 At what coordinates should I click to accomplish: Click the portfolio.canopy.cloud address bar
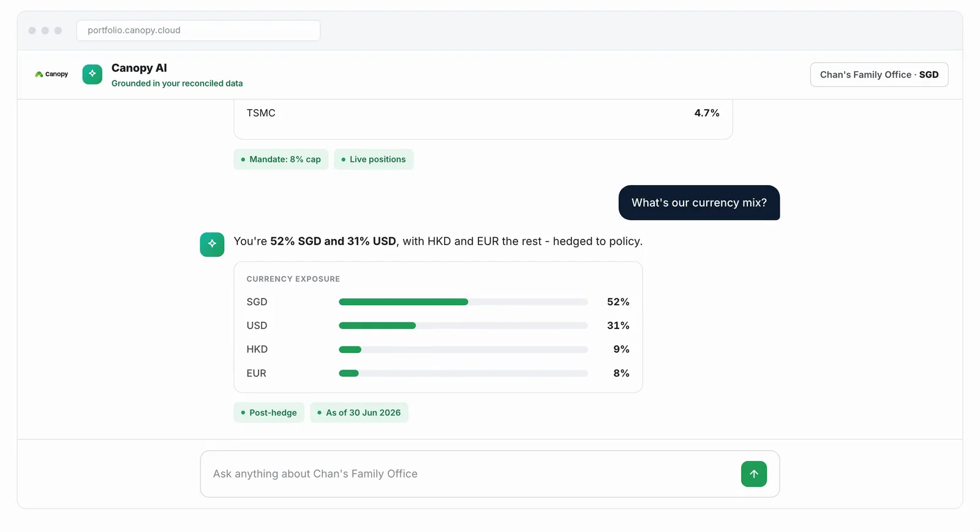[x=198, y=31]
